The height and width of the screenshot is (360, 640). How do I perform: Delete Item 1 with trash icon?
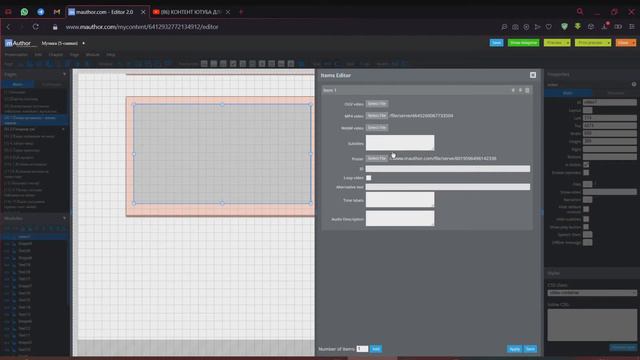point(527,90)
